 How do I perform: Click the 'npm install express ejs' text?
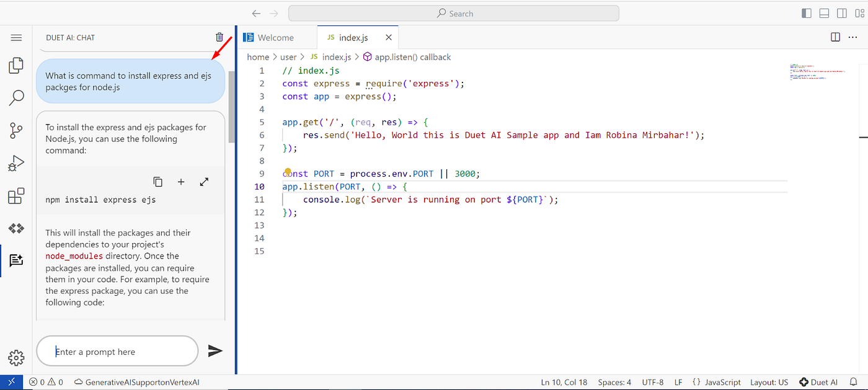coord(100,200)
